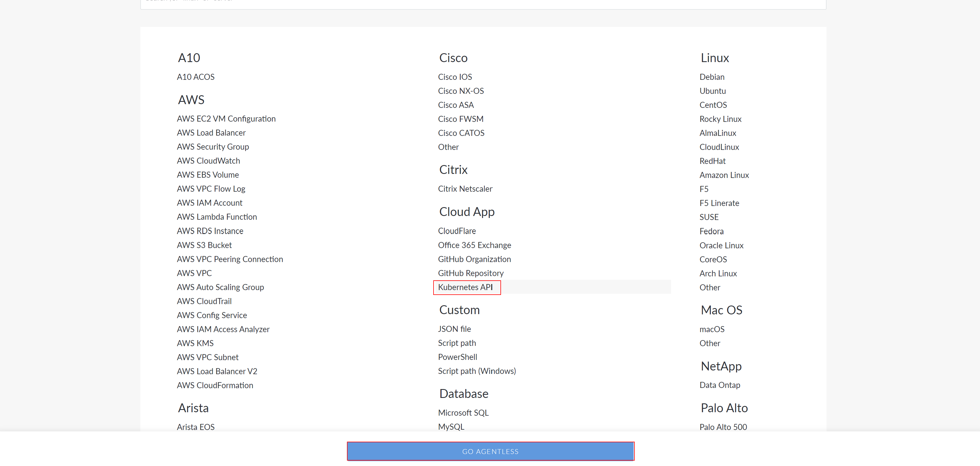The width and height of the screenshot is (980, 466).
Task: Choose Other under Mac OS
Action: (x=710, y=343)
